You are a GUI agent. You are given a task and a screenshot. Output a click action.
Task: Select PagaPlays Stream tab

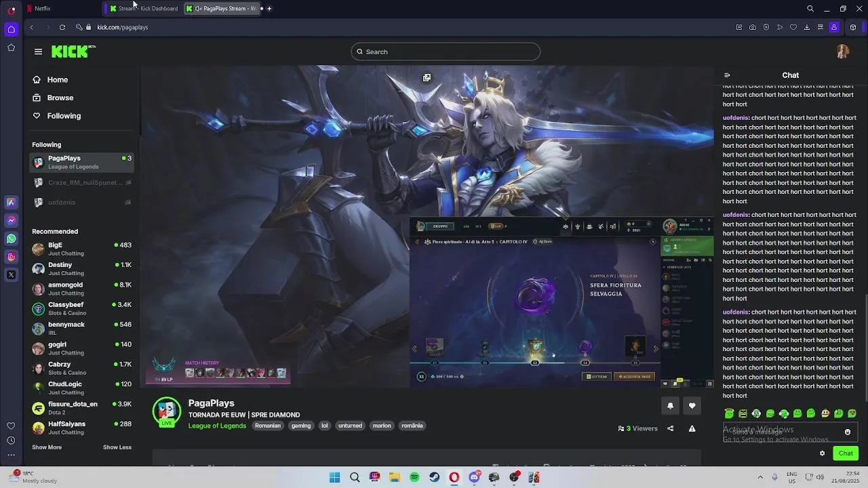tap(220, 9)
